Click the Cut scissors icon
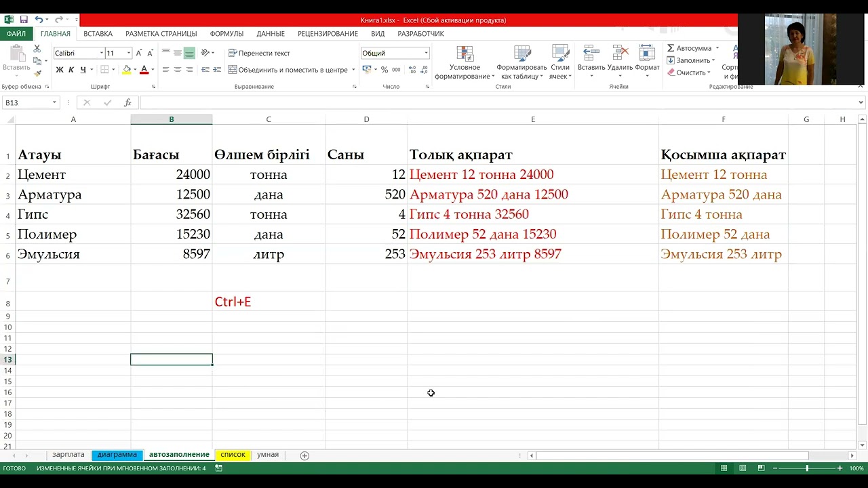This screenshot has width=868, height=488. [x=37, y=49]
